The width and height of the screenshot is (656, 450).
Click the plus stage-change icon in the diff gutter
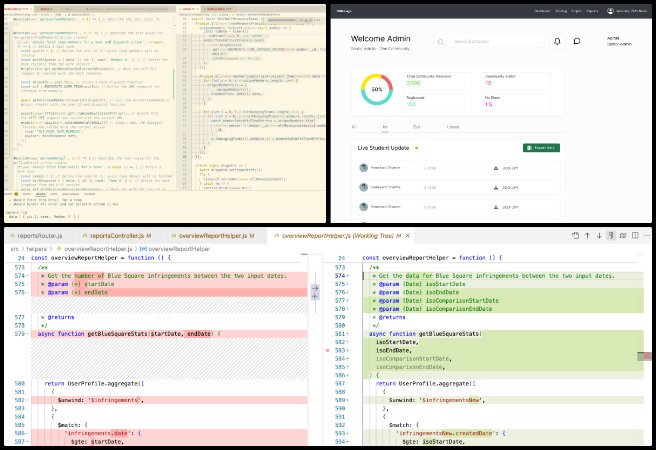(x=315, y=296)
